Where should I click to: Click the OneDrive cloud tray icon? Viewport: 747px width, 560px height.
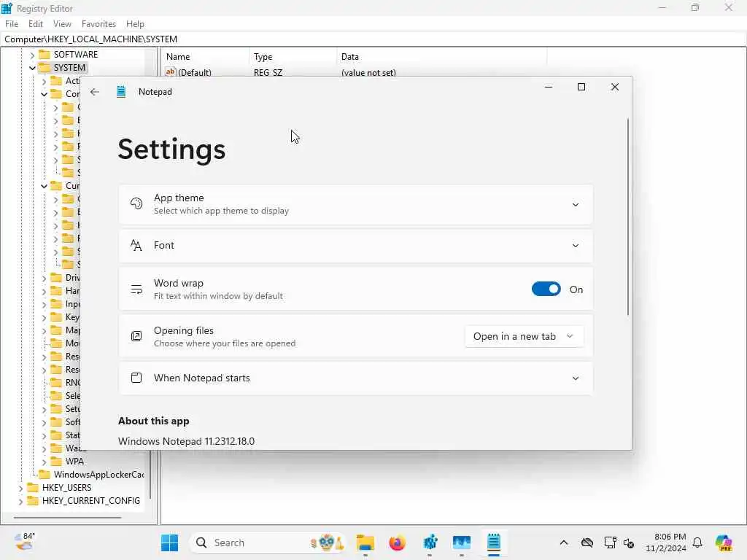point(587,542)
